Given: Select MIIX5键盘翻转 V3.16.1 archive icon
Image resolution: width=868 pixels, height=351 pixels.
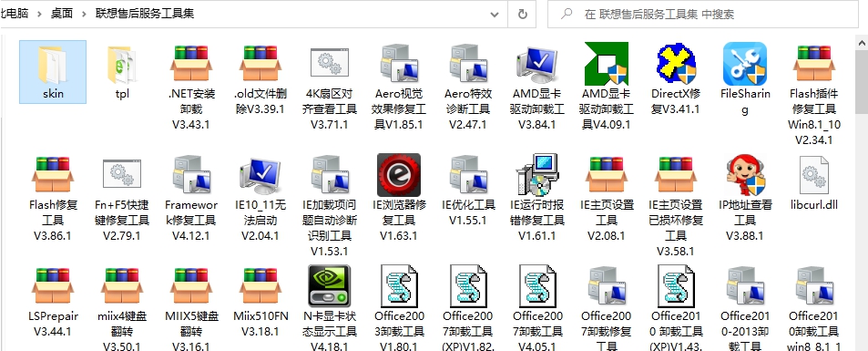Looking at the screenshot, I should pos(191,286).
